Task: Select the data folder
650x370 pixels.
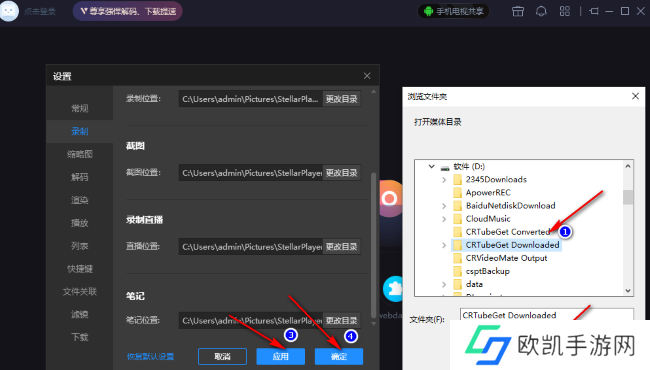Action: (x=474, y=284)
